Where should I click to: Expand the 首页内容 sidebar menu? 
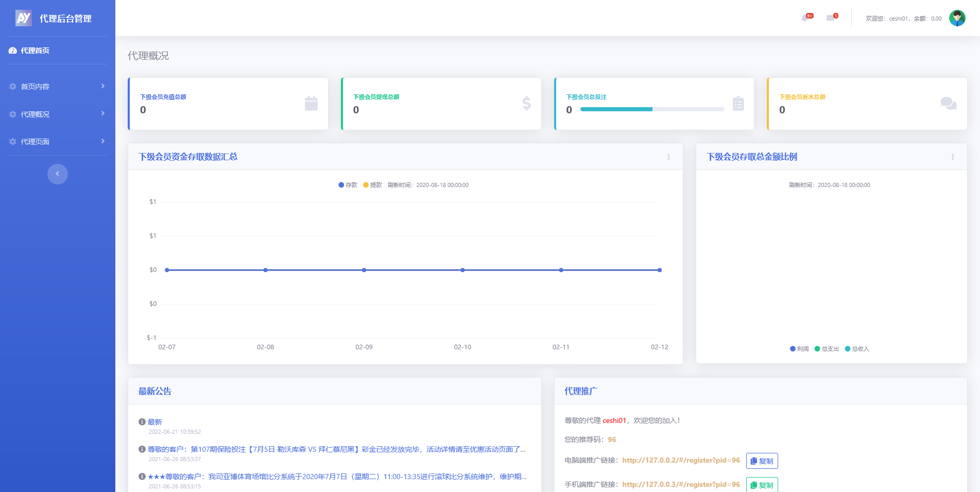click(57, 87)
